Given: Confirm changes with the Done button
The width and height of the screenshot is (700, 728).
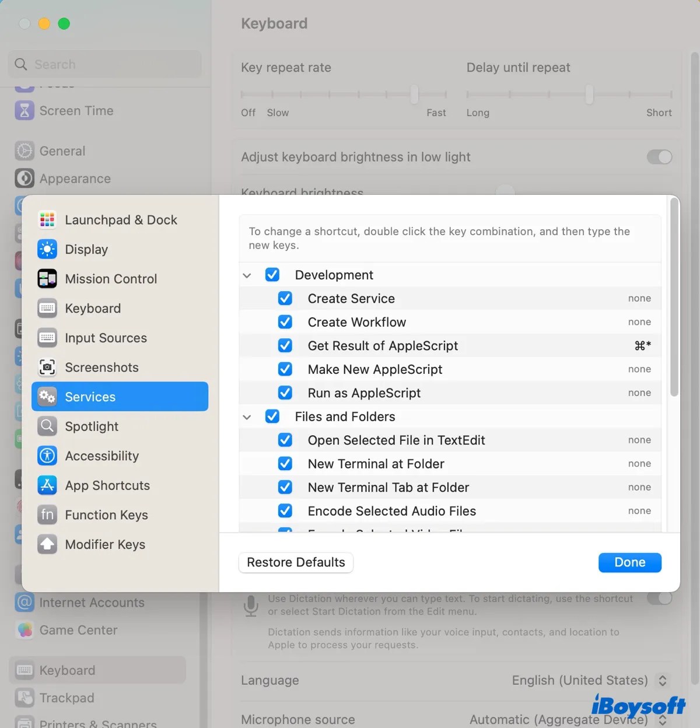Looking at the screenshot, I should tap(629, 562).
